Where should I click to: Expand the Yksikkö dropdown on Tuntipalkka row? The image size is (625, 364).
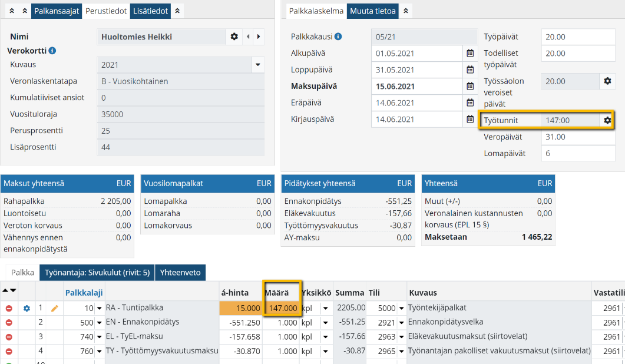coord(325,308)
